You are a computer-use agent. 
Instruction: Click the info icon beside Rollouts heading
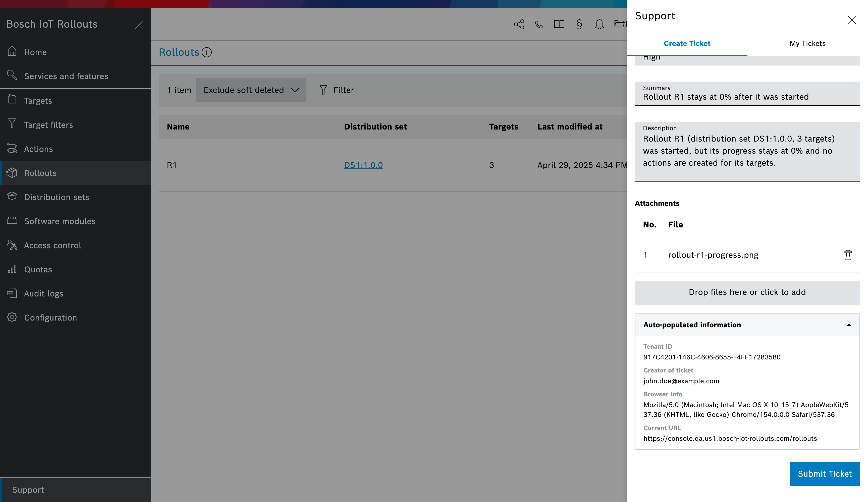[207, 52]
